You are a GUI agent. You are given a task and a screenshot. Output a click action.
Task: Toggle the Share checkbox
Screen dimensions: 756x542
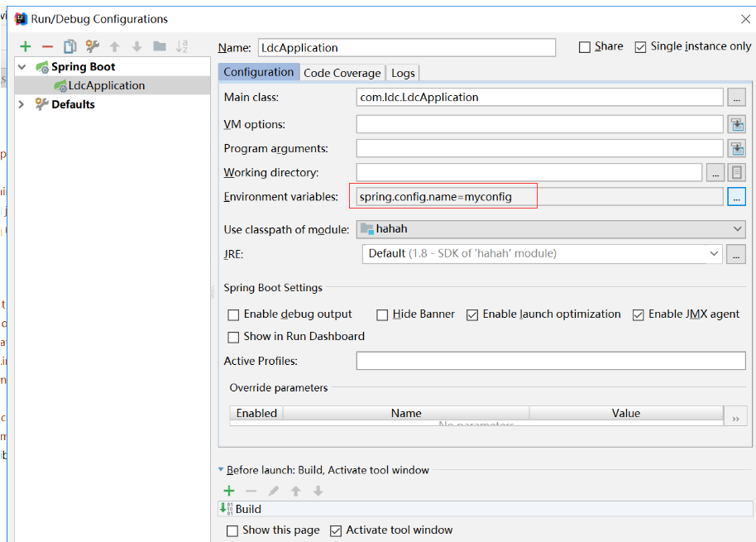click(584, 47)
